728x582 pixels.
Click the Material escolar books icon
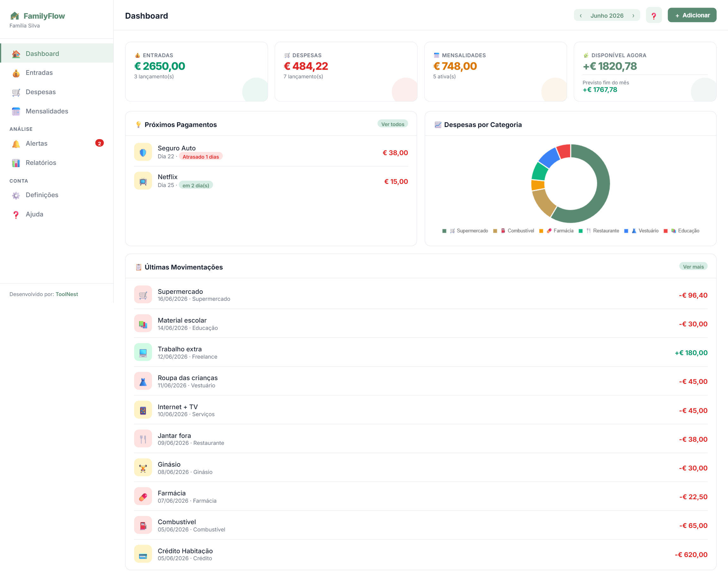143,324
